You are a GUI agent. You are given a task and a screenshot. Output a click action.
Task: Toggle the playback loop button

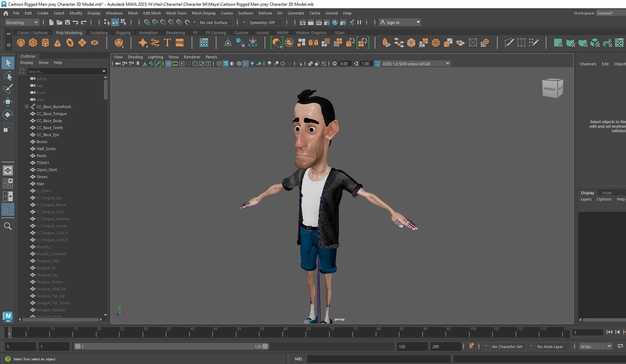(x=620, y=346)
